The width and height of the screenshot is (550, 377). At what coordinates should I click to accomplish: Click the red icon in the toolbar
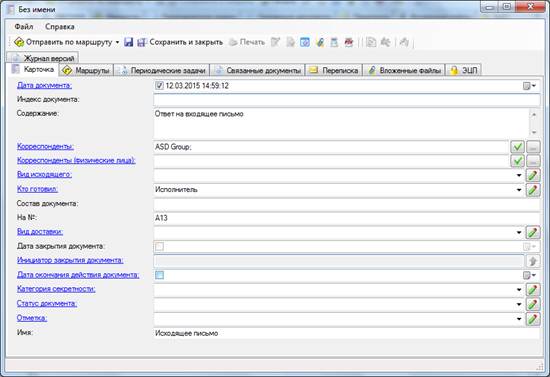tap(349, 42)
